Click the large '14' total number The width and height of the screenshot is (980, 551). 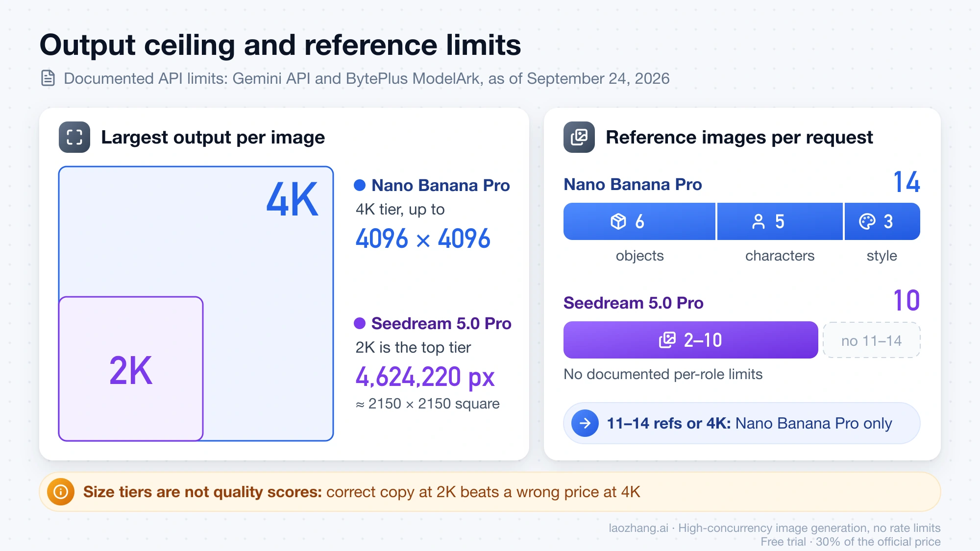coord(906,182)
